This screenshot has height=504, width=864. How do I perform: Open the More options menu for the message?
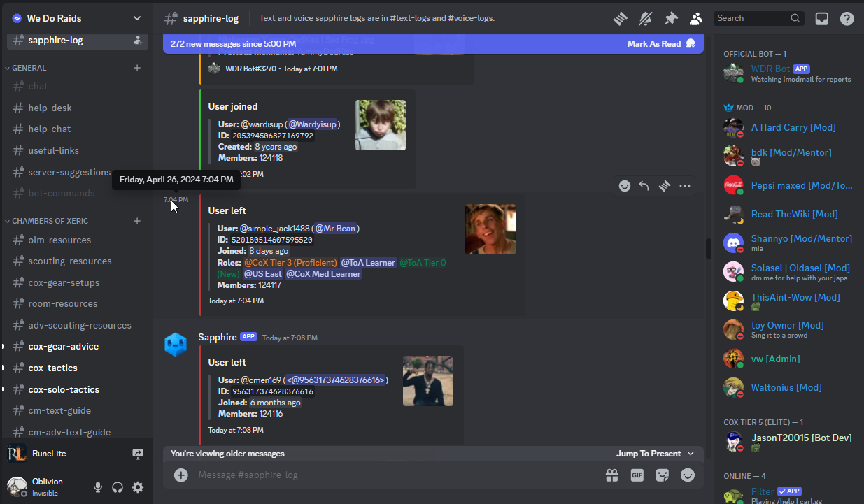point(685,186)
